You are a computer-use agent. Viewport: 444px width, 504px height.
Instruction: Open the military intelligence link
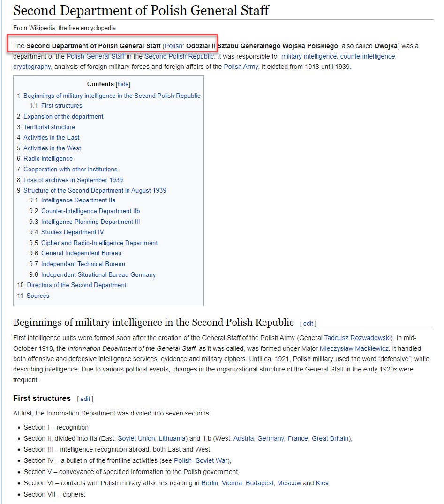[x=309, y=56]
